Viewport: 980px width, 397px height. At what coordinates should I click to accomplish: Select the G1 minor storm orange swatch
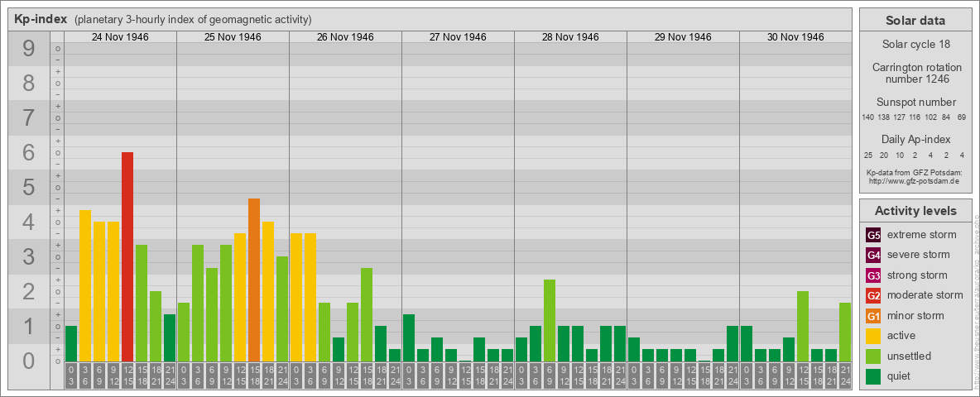coord(873,316)
